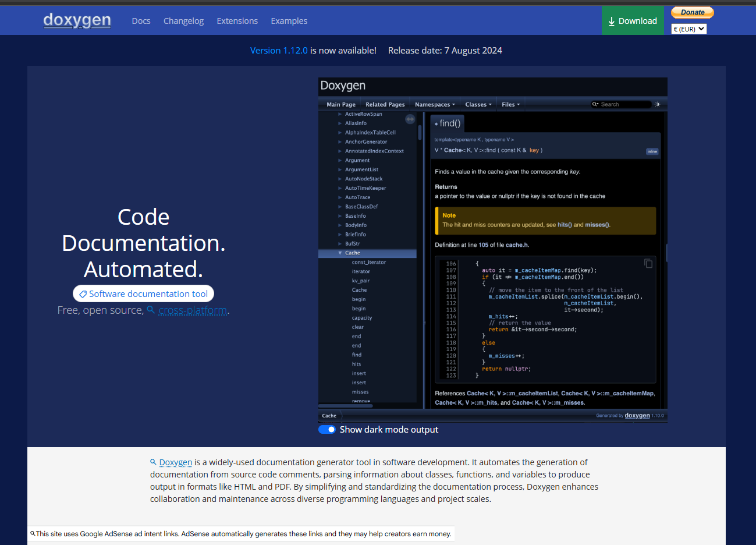Click the search magnifier icon in the preview
The image size is (756, 545).
click(x=595, y=105)
